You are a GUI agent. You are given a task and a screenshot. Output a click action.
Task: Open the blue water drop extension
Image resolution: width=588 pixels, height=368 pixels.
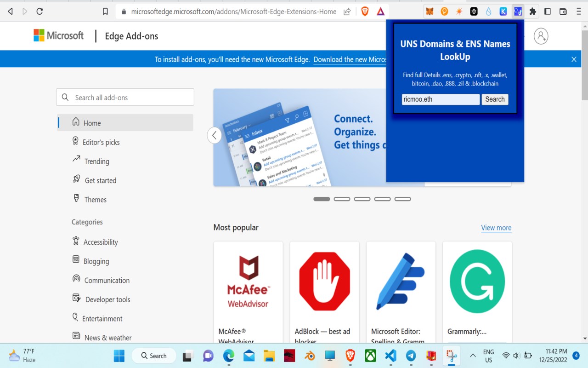[488, 11]
